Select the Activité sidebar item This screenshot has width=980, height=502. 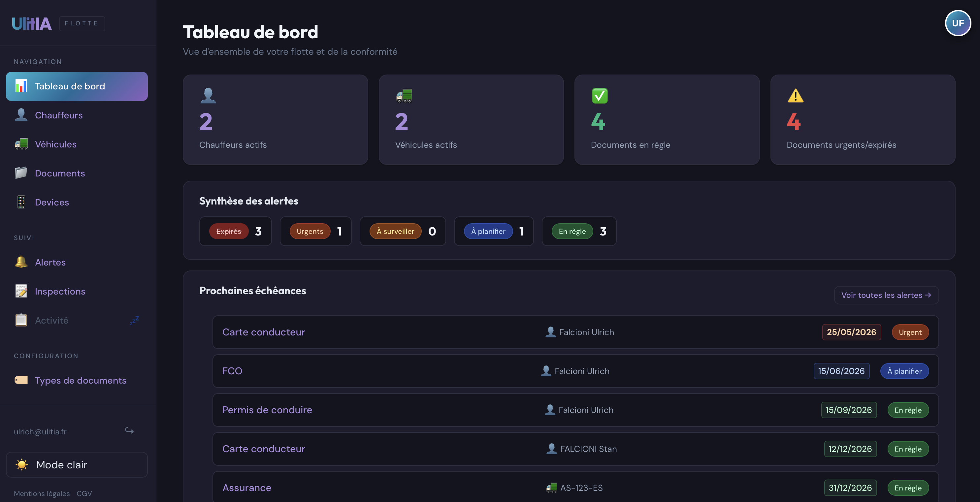click(x=77, y=320)
